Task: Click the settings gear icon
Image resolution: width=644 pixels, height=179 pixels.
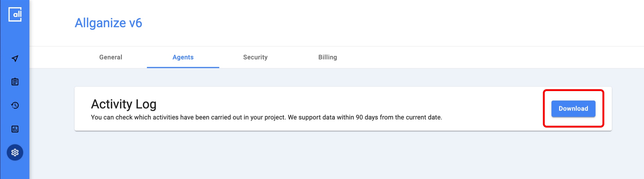Action: tap(15, 152)
